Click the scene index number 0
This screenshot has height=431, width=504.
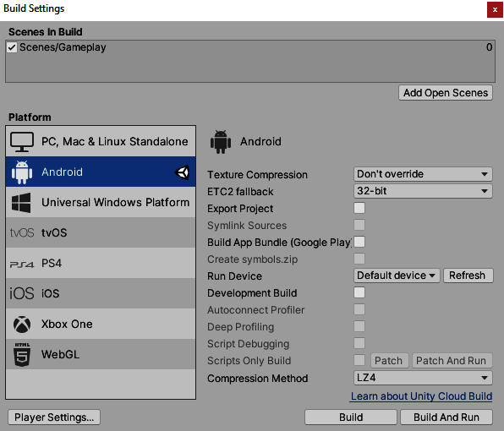click(489, 47)
